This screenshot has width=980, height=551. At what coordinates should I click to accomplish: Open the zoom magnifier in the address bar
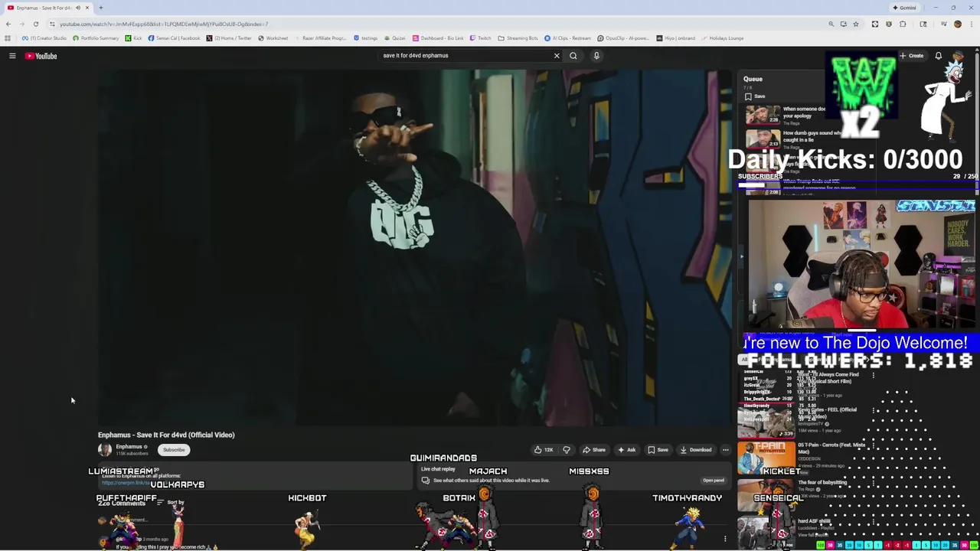(831, 24)
